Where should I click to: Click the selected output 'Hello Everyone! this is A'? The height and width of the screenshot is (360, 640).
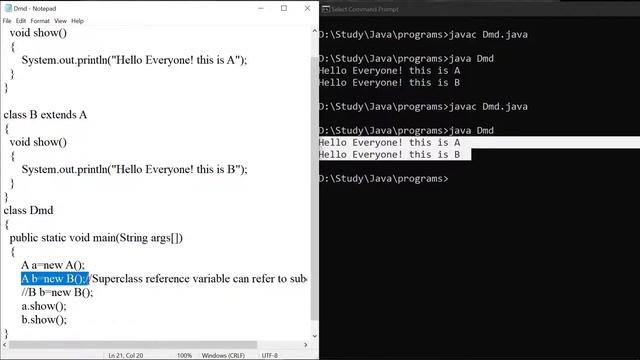point(389,142)
